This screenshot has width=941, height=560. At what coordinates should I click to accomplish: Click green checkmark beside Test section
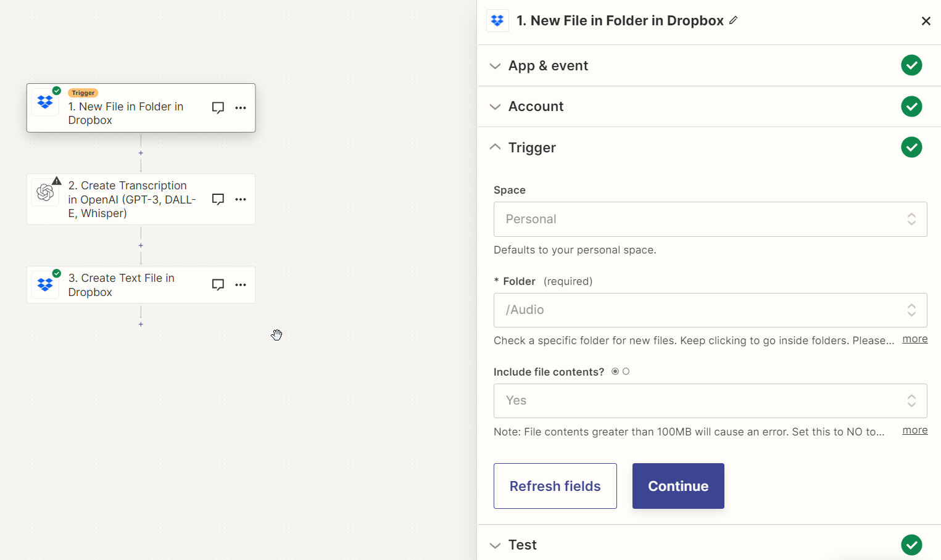(x=911, y=545)
